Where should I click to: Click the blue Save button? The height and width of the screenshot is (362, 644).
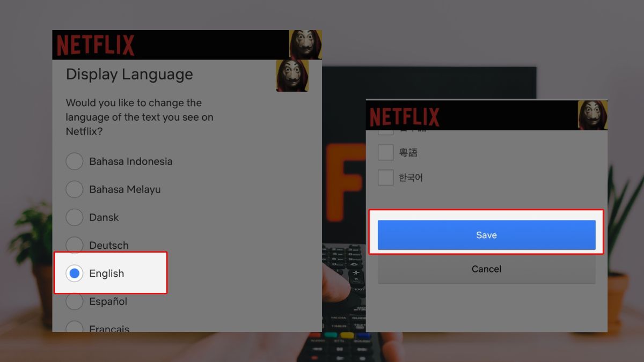pyautogui.click(x=487, y=235)
